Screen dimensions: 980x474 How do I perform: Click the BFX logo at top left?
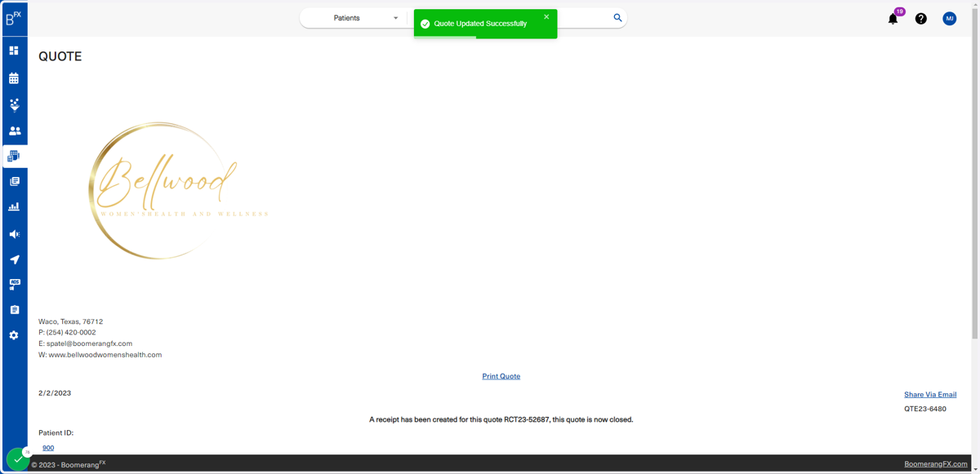[x=13, y=18]
